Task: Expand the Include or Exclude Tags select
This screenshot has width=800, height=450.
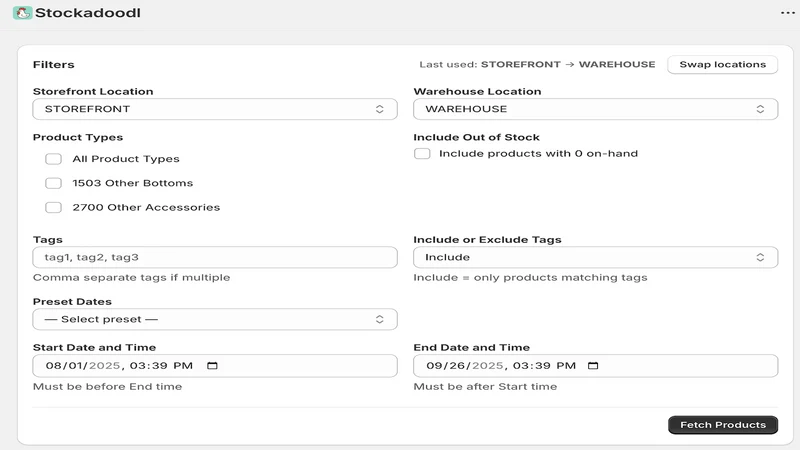Action: click(x=595, y=257)
